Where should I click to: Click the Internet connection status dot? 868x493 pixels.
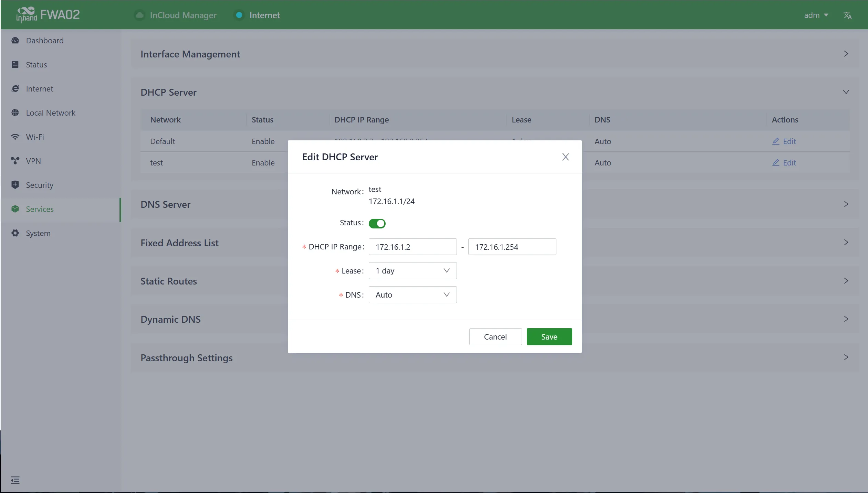pyautogui.click(x=239, y=15)
